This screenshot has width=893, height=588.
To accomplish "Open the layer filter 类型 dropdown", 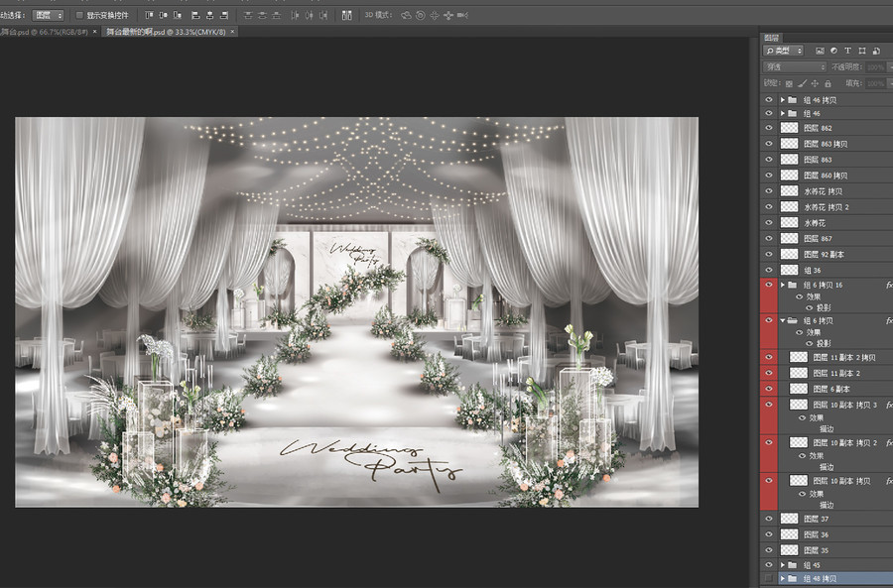I will [x=783, y=51].
